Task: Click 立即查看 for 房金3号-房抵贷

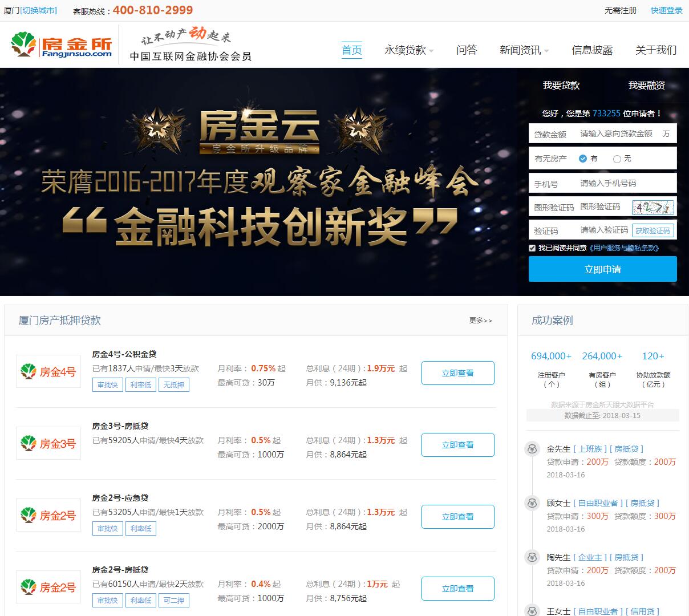Action: pos(458,445)
